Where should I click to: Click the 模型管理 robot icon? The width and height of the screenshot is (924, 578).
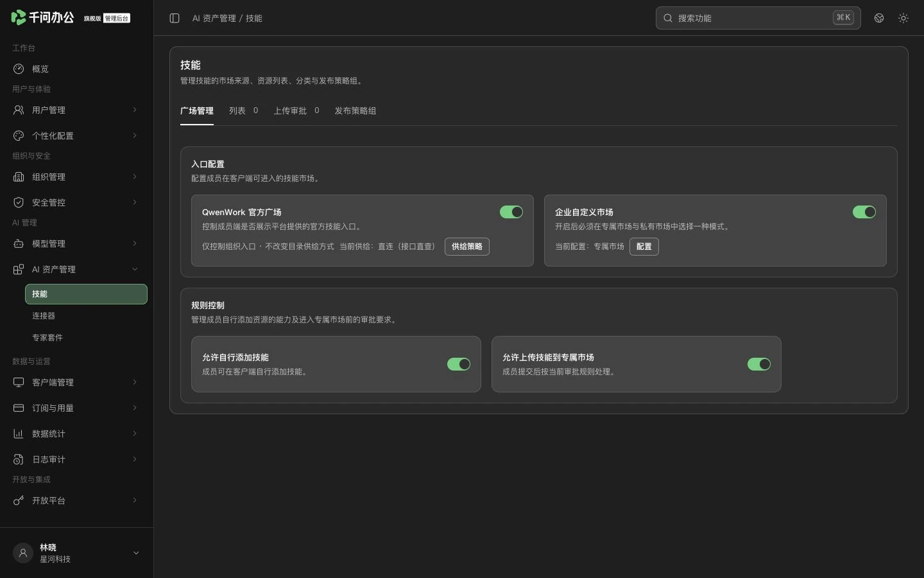click(x=19, y=243)
